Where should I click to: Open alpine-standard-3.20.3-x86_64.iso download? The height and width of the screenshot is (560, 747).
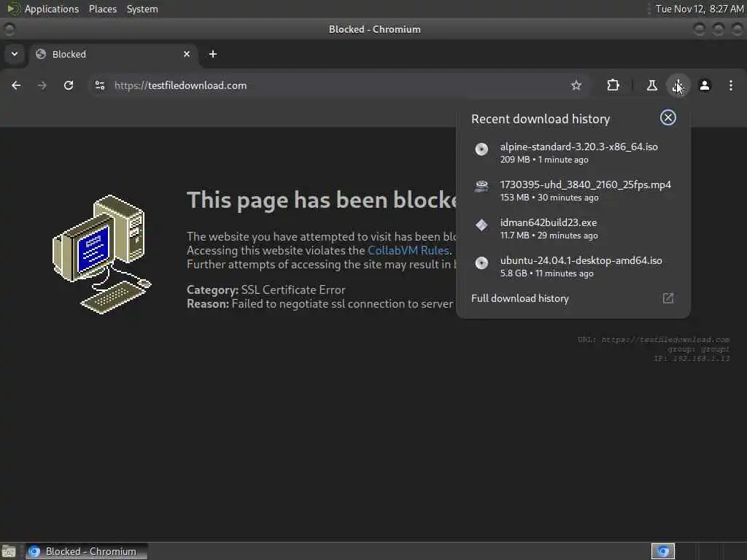[x=573, y=152]
